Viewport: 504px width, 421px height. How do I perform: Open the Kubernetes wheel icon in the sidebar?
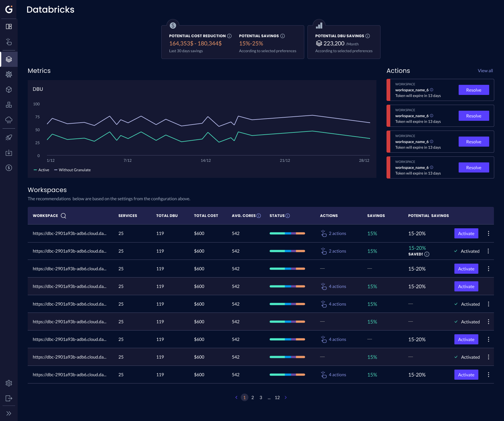(x=9, y=74)
